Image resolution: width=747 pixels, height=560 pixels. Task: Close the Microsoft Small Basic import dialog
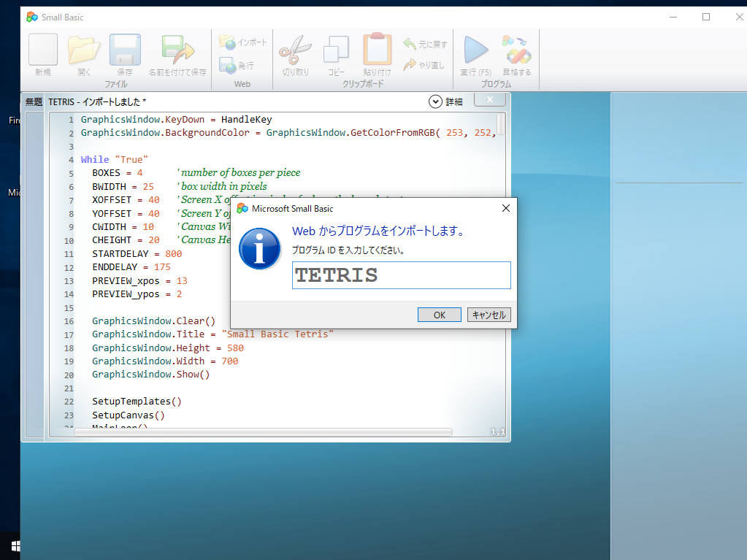coord(506,208)
